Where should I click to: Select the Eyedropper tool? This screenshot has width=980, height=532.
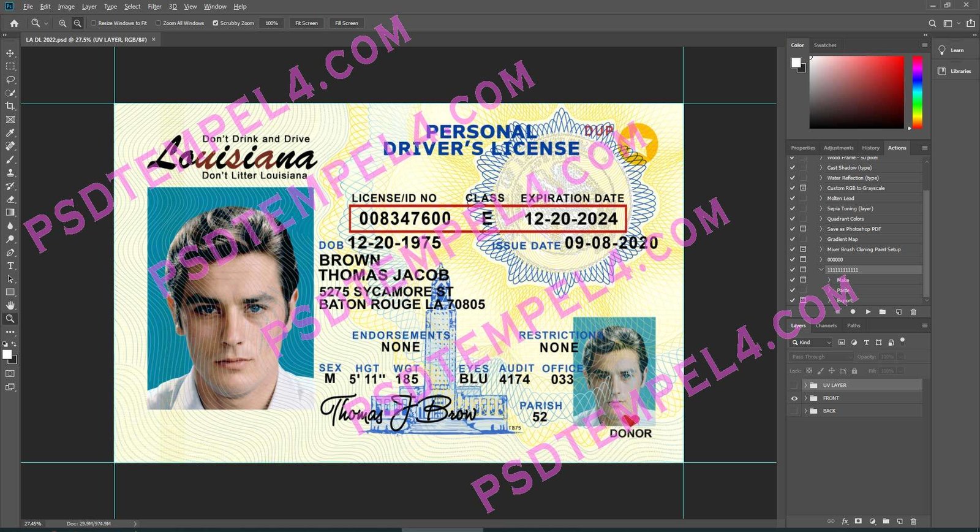[x=10, y=133]
